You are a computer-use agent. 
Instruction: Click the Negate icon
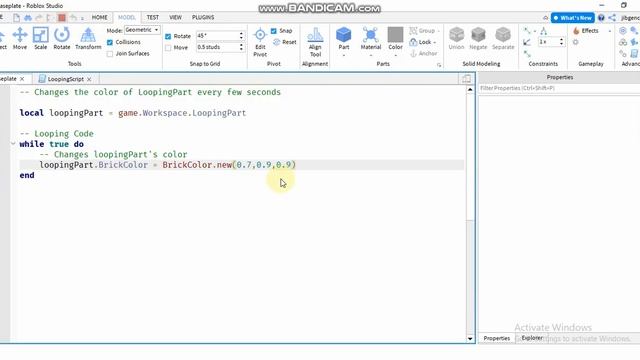point(478,35)
